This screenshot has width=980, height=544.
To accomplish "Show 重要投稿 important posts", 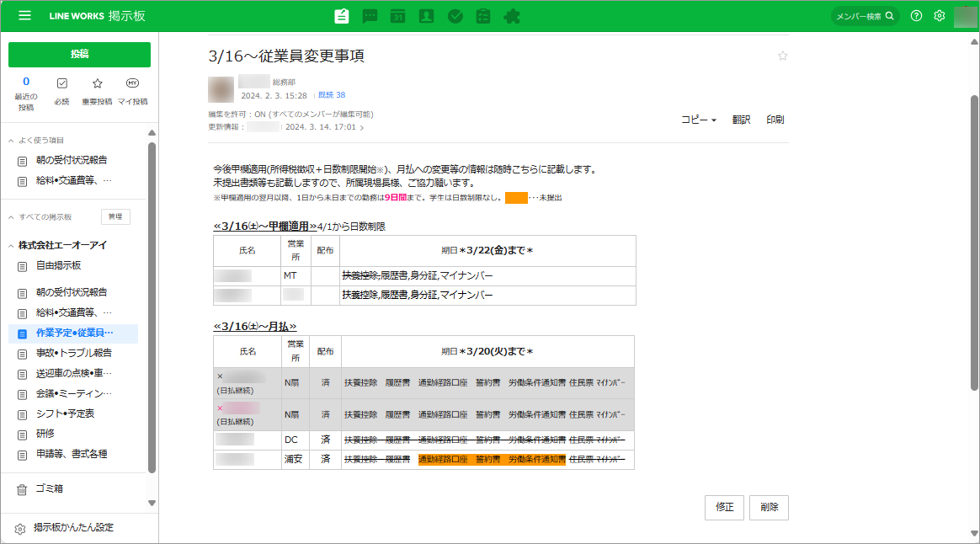I will [x=97, y=91].
